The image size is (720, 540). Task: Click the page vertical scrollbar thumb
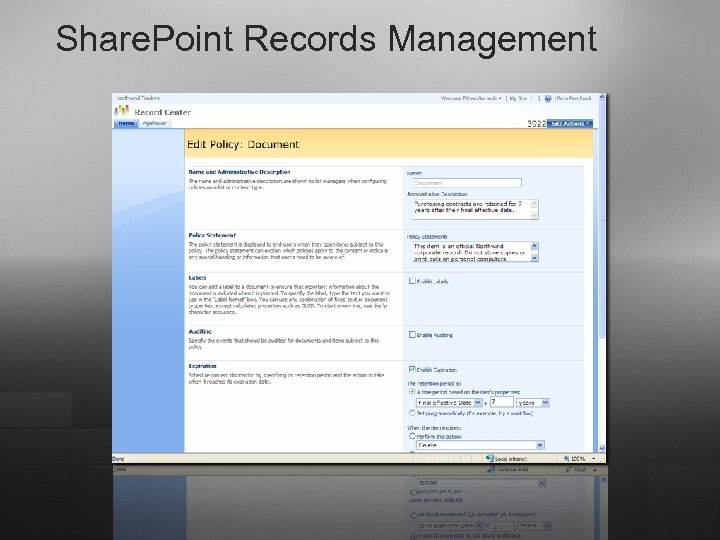602,220
